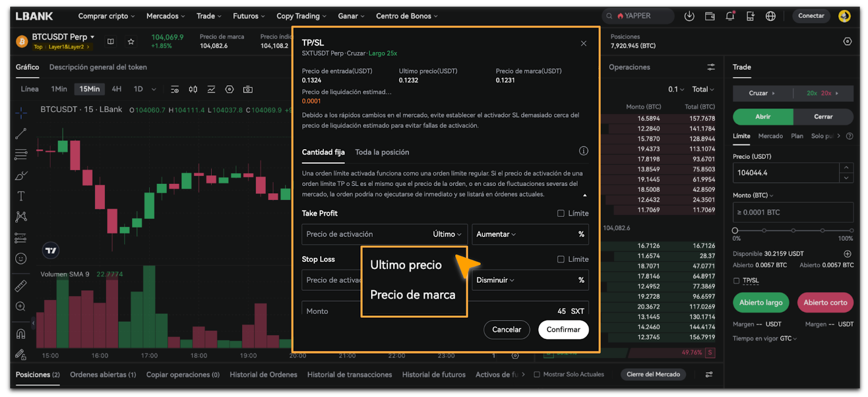The height and width of the screenshot is (397, 868).
Task: Open the Cruzar margin mode selector
Action: click(x=762, y=93)
